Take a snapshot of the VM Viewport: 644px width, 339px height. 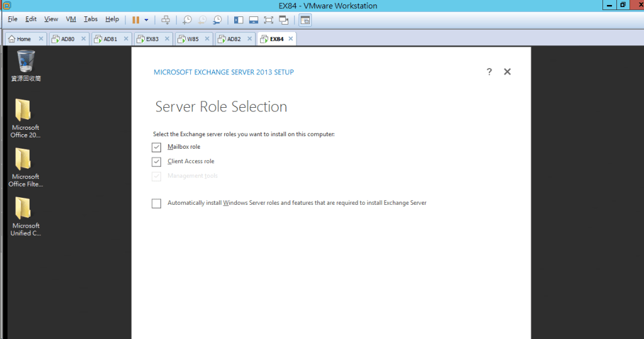point(187,20)
